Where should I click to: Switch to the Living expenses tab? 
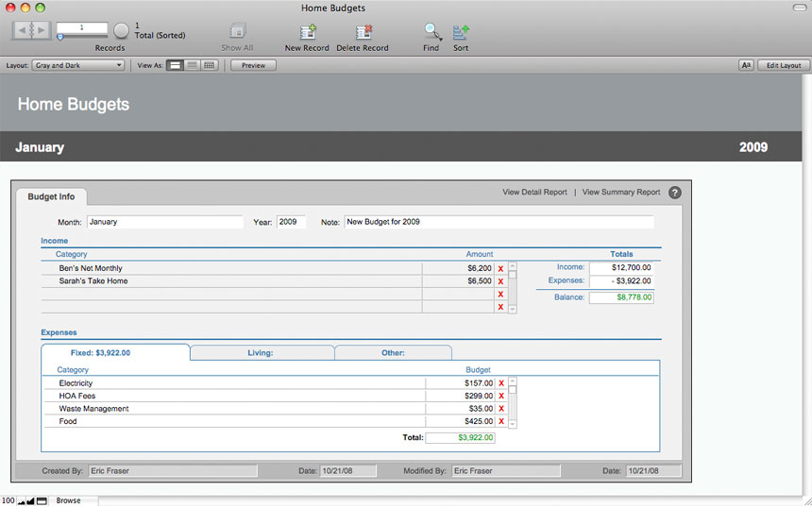(x=262, y=353)
